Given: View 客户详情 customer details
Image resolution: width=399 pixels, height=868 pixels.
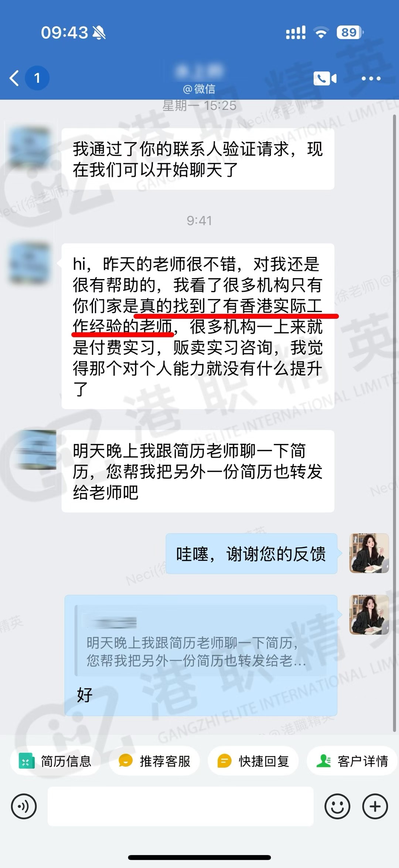Looking at the screenshot, I should click(352, 761).
